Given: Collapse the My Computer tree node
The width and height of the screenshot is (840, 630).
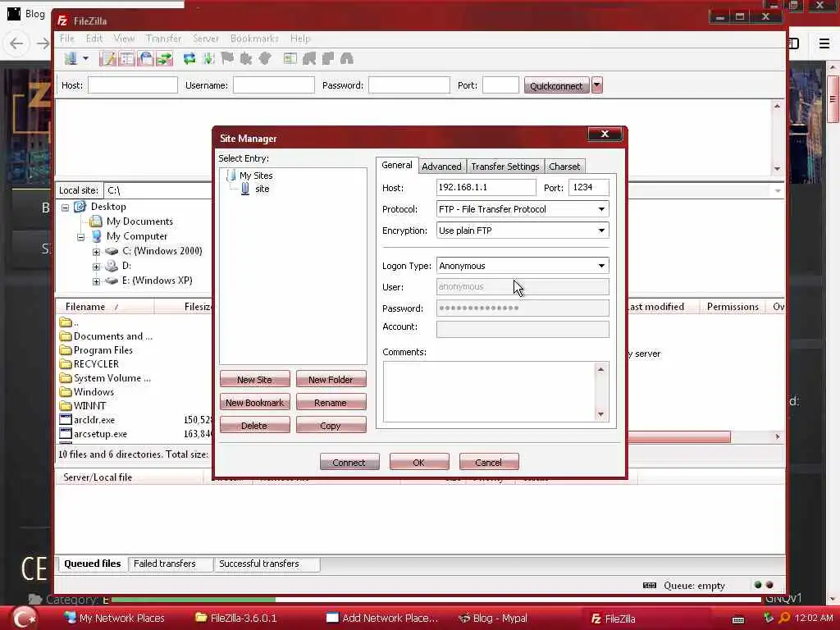Looking at the screenshot, I should tap(81, 237).
